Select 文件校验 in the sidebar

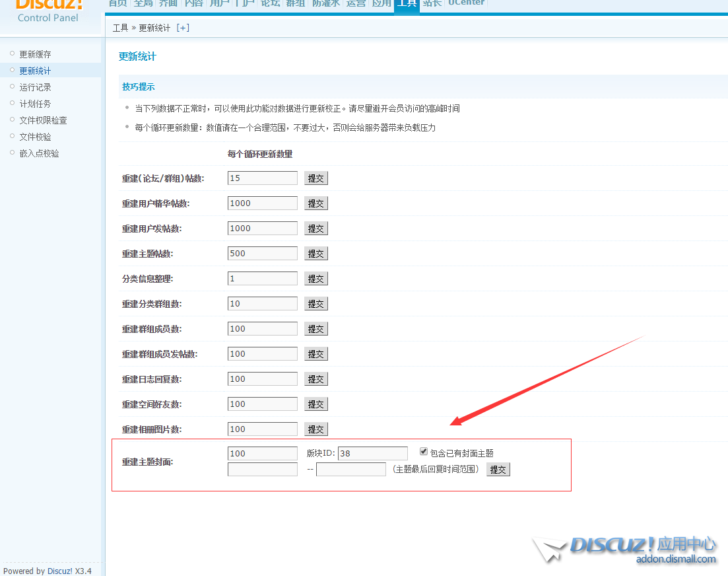pos(35,137)
